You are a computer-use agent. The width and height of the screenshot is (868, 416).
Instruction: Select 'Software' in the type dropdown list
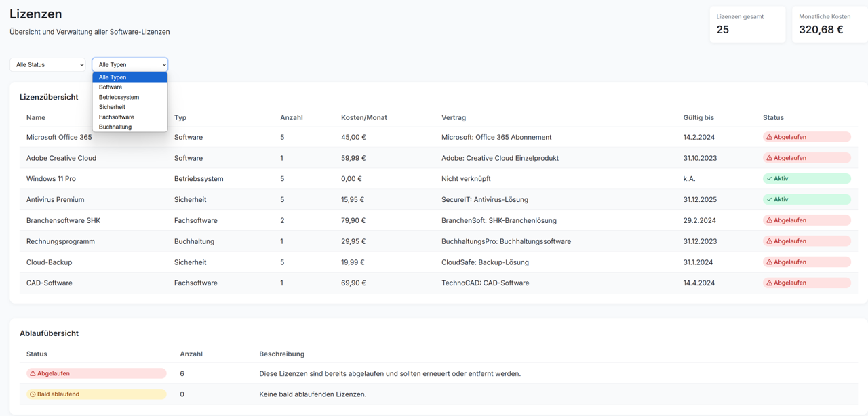[x=111, y=87]
